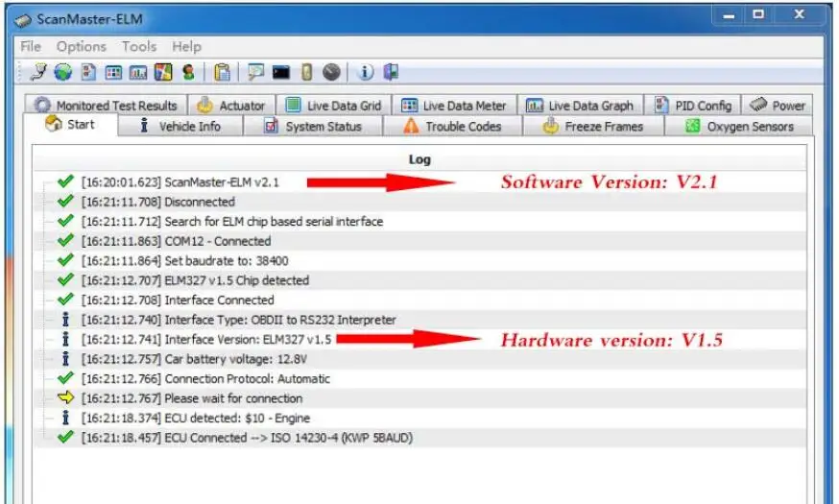Switch to Monitored Test Results tab

(106, 105)
